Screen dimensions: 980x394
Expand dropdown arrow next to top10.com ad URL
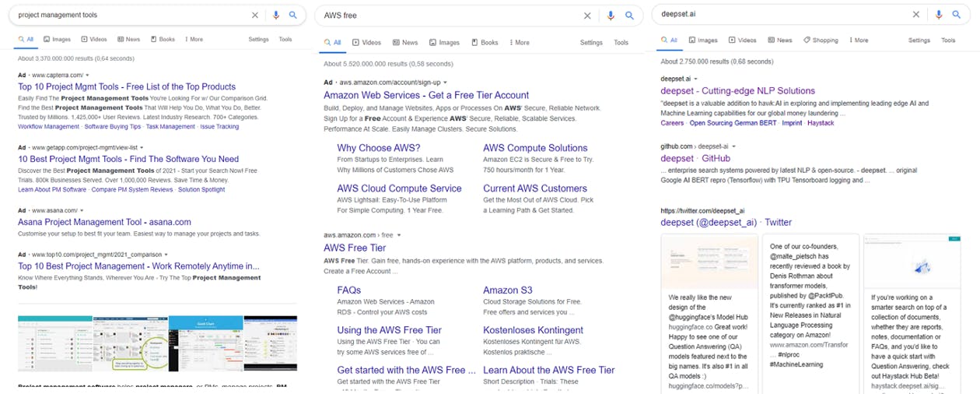[x=166, y=255]
